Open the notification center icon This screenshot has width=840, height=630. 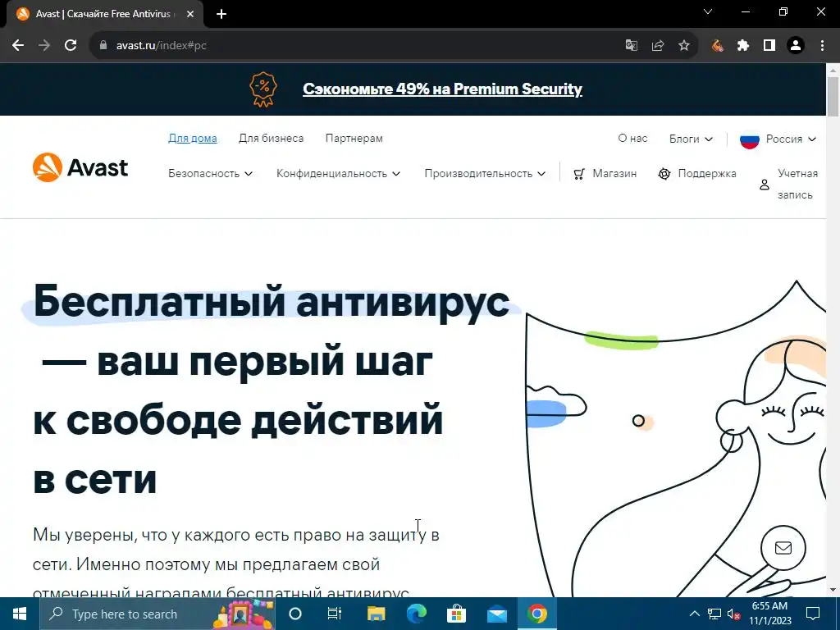pyautogui.click(x=813, y=614)
